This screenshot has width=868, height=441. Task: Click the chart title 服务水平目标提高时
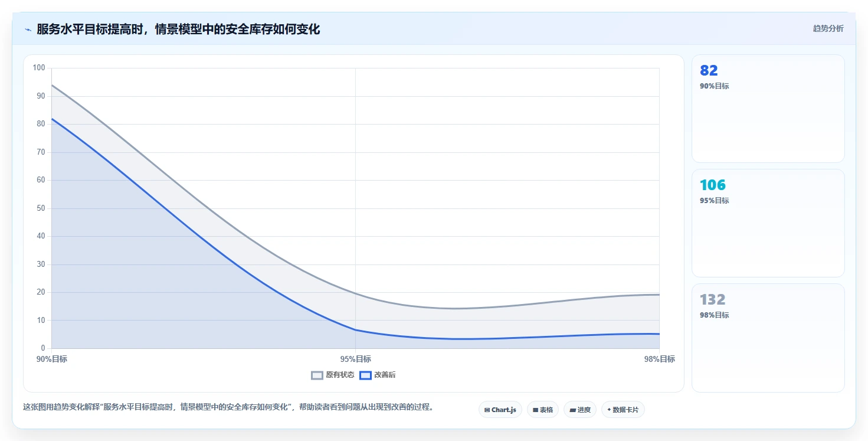point(178,29)
